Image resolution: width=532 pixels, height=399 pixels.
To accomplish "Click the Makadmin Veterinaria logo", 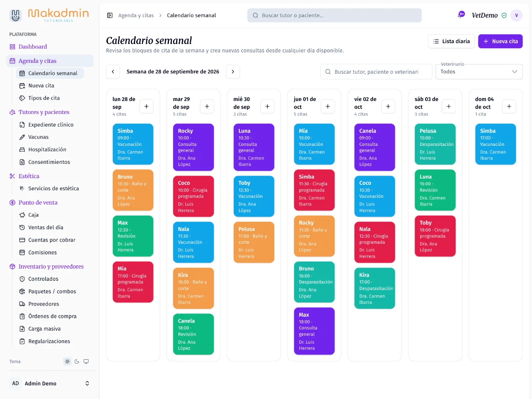I will (49, 15).
